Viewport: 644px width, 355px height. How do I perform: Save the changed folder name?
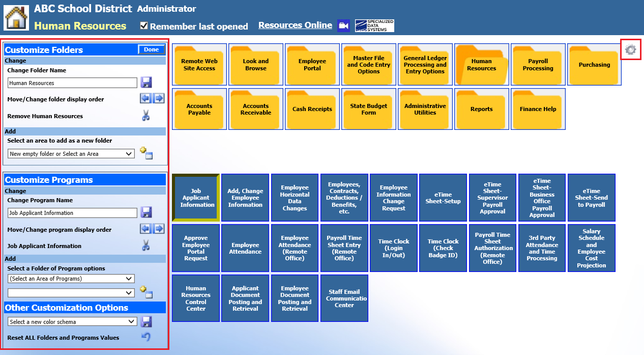coord(146,83)
